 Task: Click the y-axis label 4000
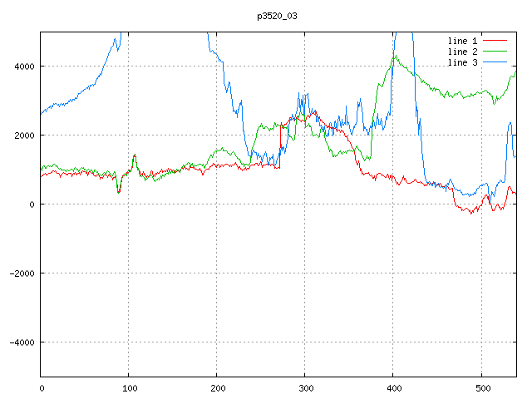24,66
